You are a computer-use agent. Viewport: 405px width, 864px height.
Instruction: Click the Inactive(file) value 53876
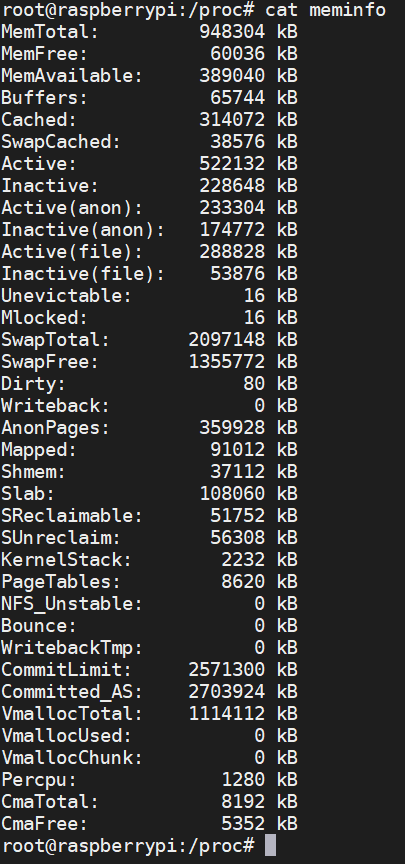(237, 274)
